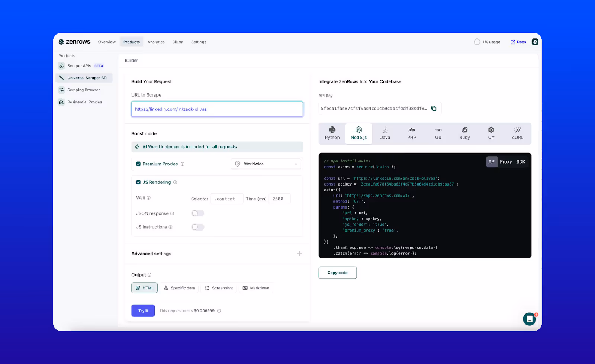
Task: Uncheck the JS Rendering checkbox
Action: coord(138,182)
